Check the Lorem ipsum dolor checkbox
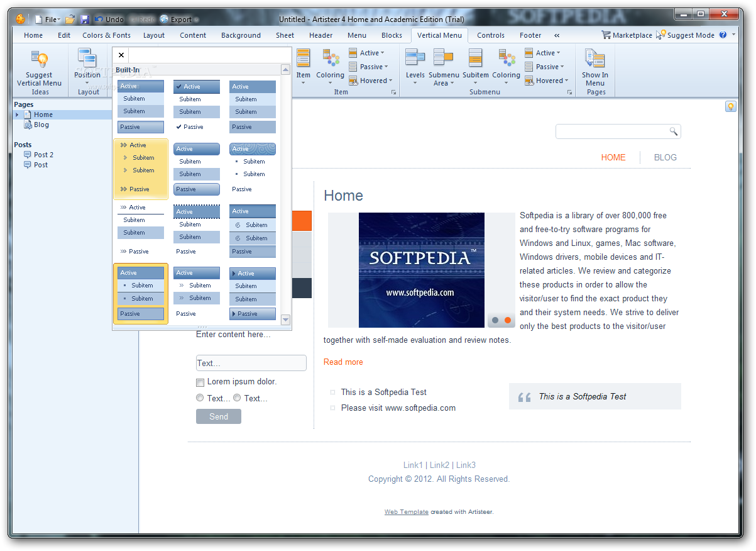The width and height of the screenshot is (756, 551). 200,382
